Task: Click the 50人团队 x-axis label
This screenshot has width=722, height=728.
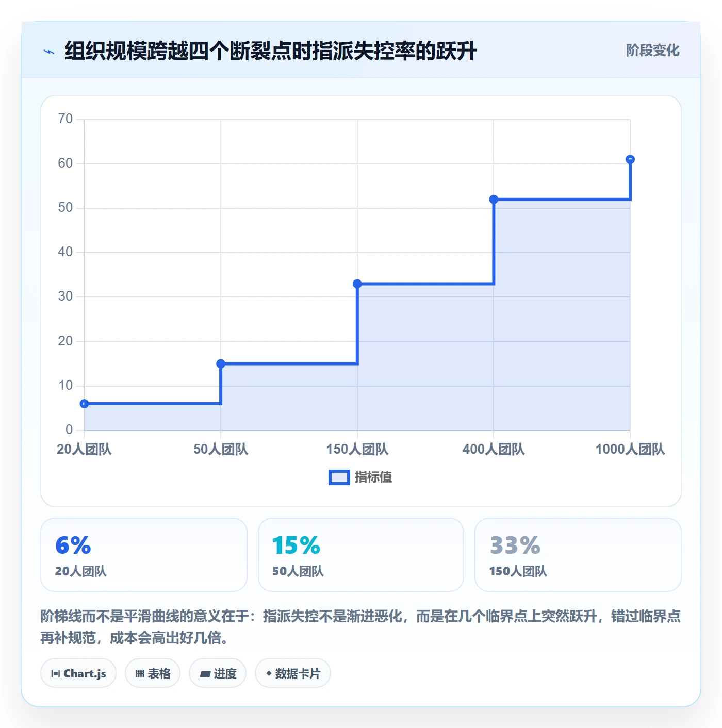Action: coord(221,449)
